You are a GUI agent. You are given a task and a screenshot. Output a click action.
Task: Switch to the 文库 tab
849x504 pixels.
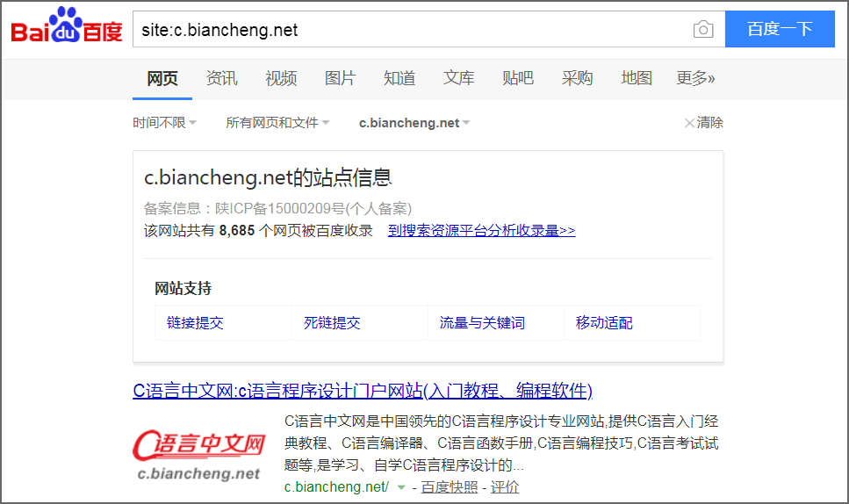click(x=458, y=78)
